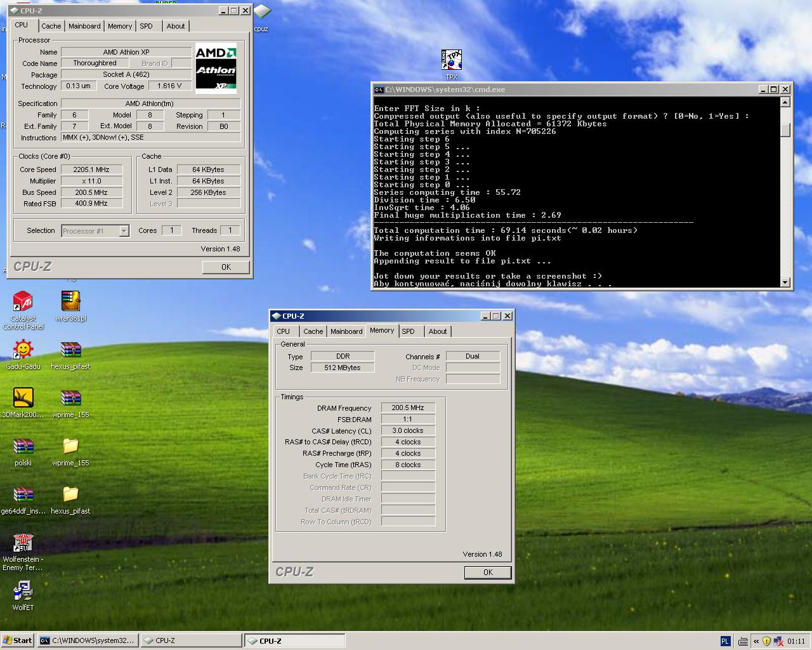Click the Thoroughbred code name value

(95, 63)
